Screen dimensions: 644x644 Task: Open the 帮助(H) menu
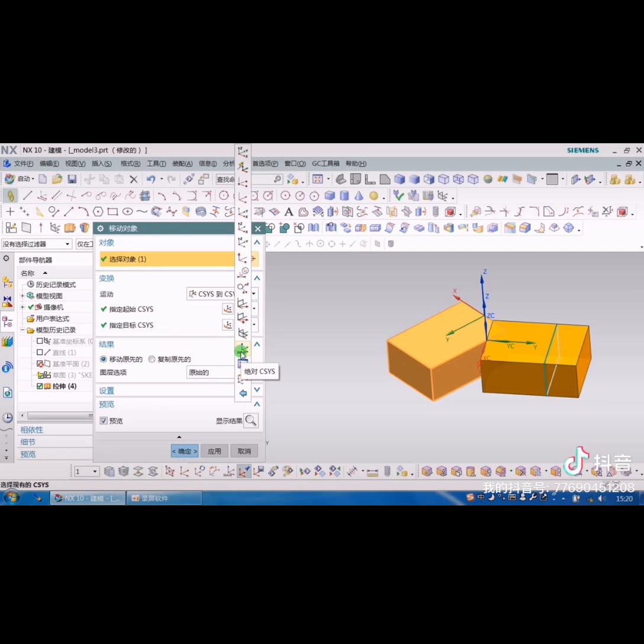coord(356,164)
